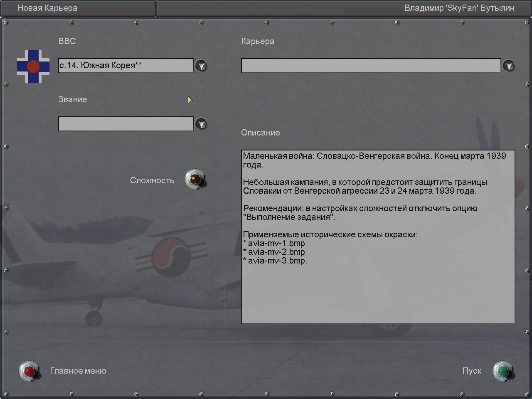Click the Описание heading label
532x399 pixels.
pos(261,133)
